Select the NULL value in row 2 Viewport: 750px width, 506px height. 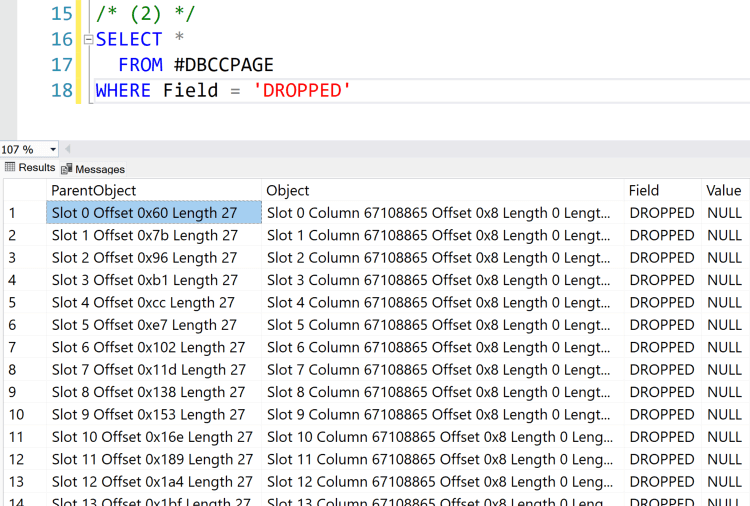coord(726,235)
